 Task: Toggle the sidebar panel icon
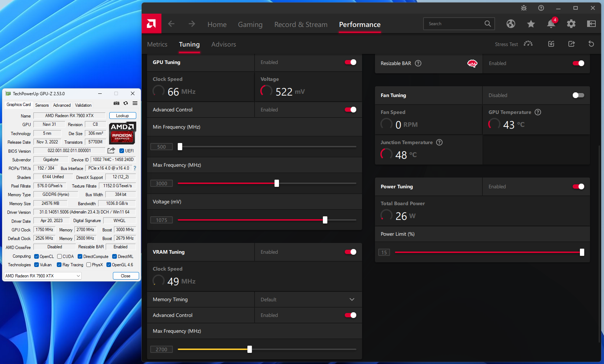pyautogui.click(x=591, y=24)
